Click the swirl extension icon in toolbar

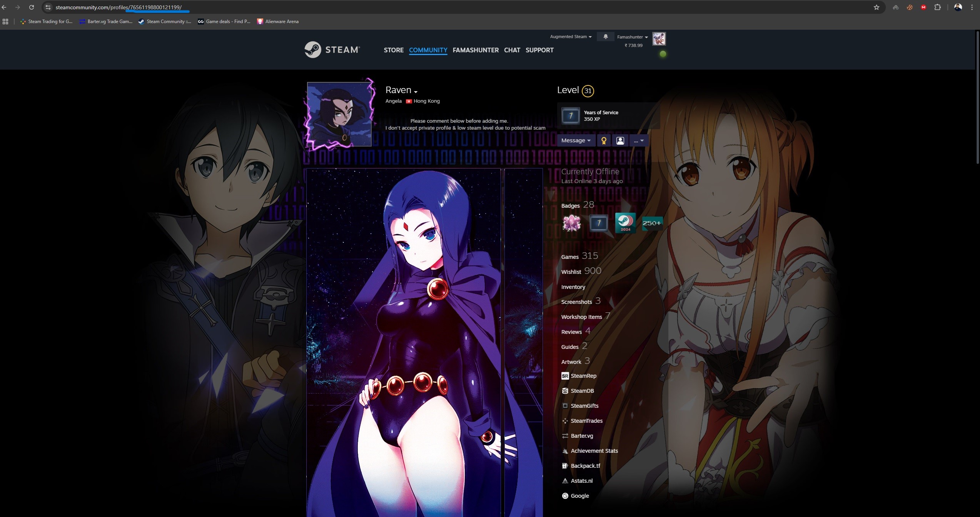click(x=896, y=7)
